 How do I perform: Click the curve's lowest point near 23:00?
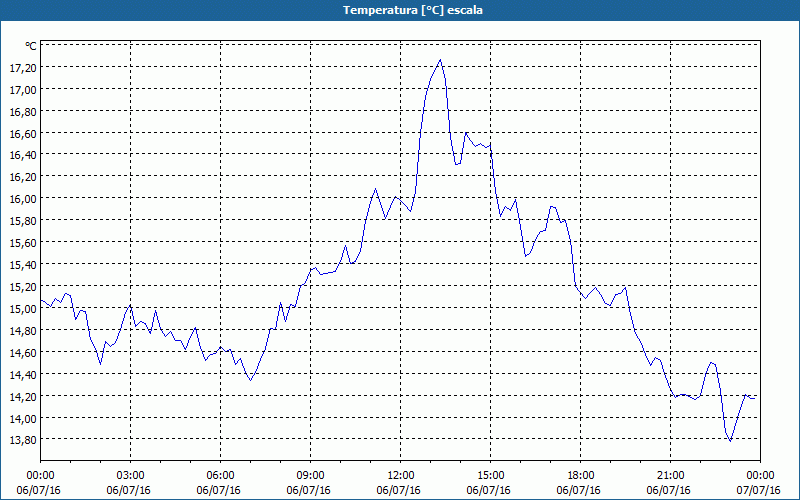[731, 441]
